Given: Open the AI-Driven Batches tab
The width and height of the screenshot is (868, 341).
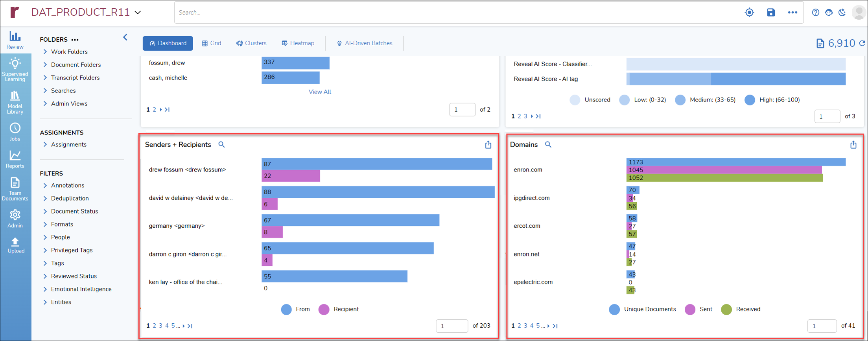Looking at the screenshot, I should 365,43.
